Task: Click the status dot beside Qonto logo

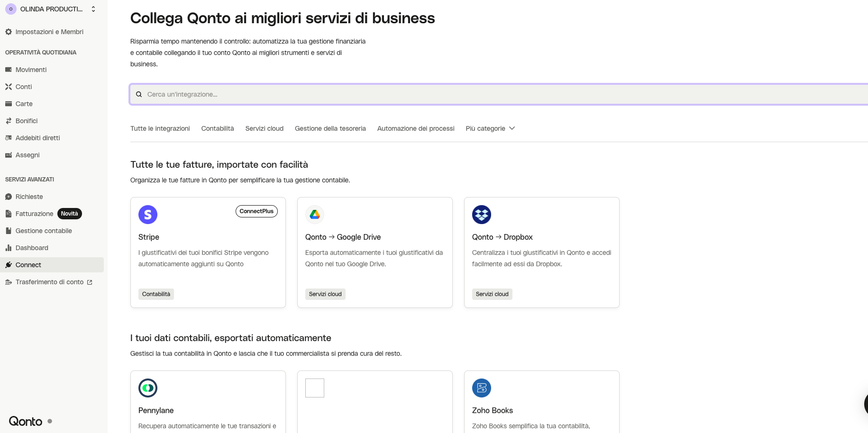Action: (50, 421)
